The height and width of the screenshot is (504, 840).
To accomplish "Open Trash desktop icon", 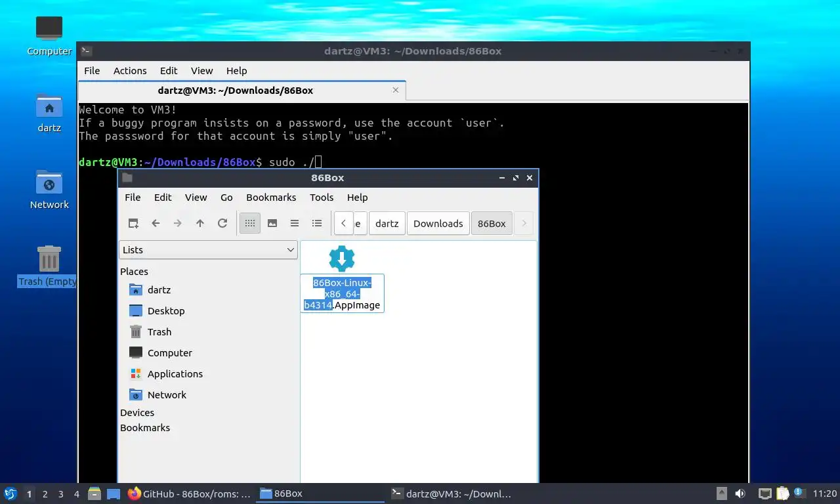I will pos(49,266).
